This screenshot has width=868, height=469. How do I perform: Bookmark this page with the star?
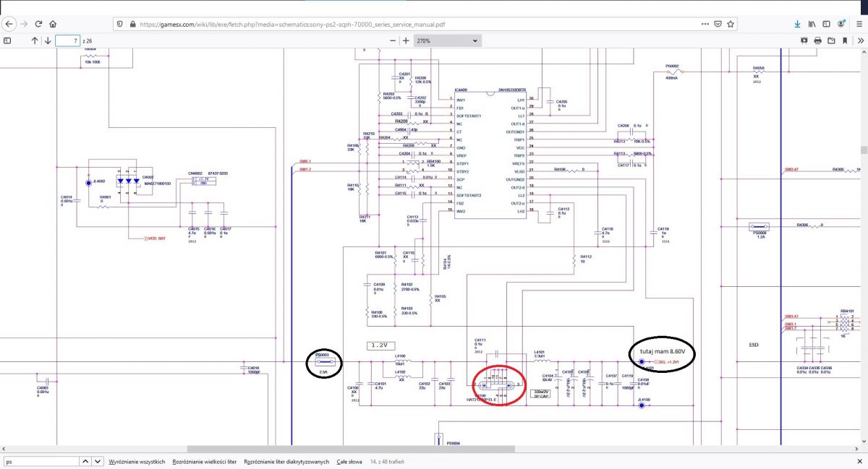click(x=730, y=24)
